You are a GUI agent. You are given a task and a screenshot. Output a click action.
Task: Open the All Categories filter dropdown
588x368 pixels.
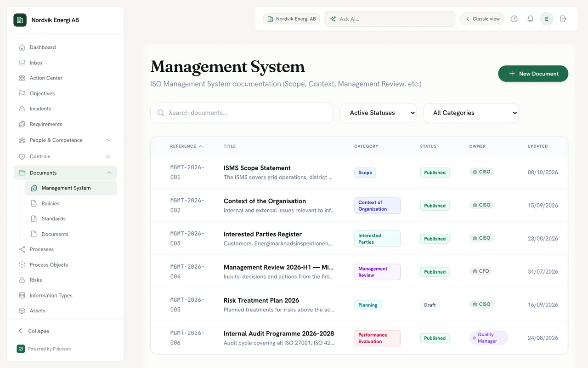coord(471,113)
